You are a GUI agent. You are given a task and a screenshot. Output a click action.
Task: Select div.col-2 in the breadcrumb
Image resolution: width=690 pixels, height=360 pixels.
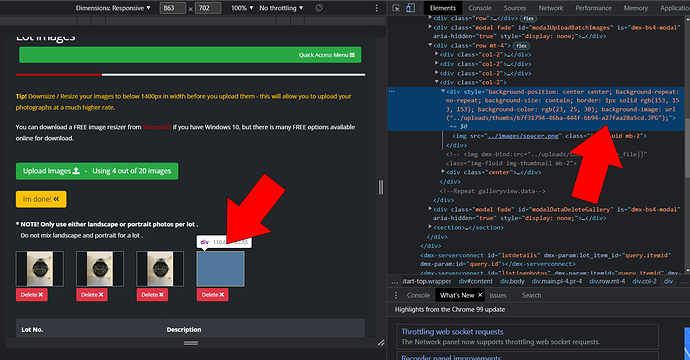tap(644, 282)
